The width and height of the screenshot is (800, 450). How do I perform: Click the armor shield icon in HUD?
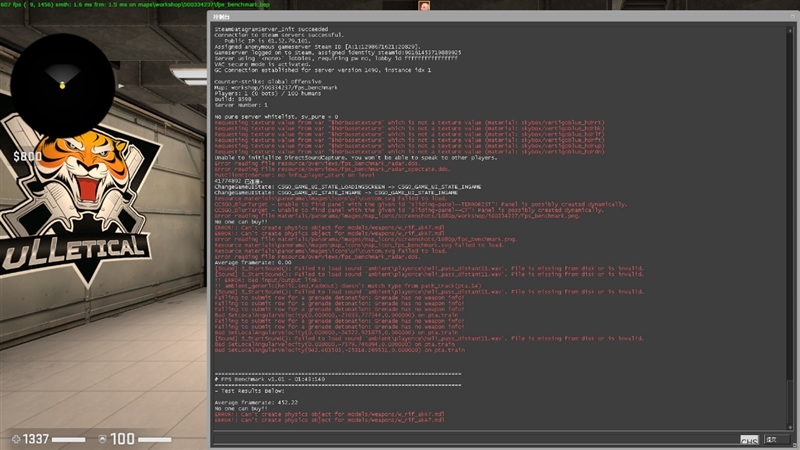point(102,439)
